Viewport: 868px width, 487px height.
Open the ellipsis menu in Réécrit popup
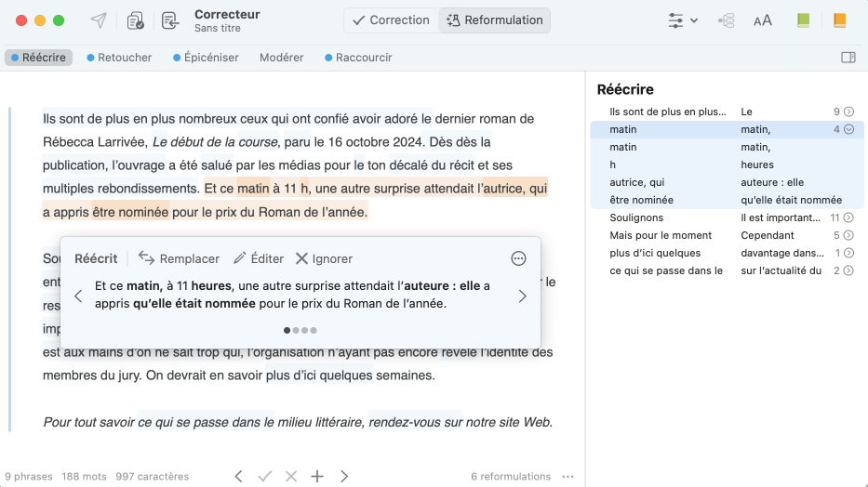[x=519, y=258]
